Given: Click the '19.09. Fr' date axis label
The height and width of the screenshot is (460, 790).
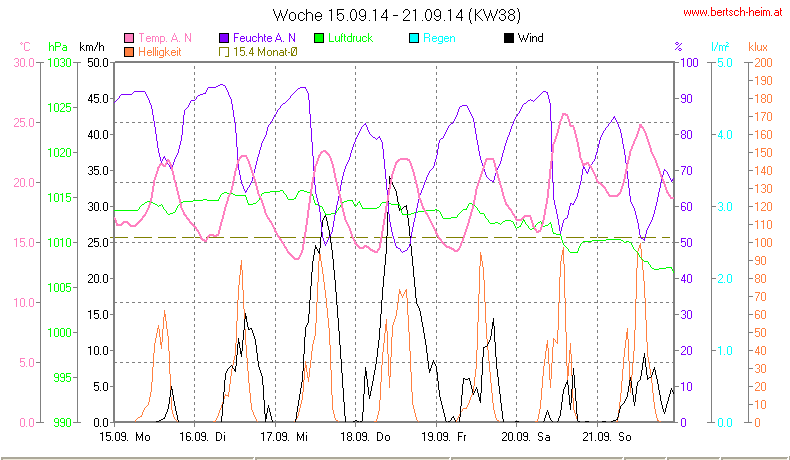Looking at the screenshot, I should pos(444,437).
